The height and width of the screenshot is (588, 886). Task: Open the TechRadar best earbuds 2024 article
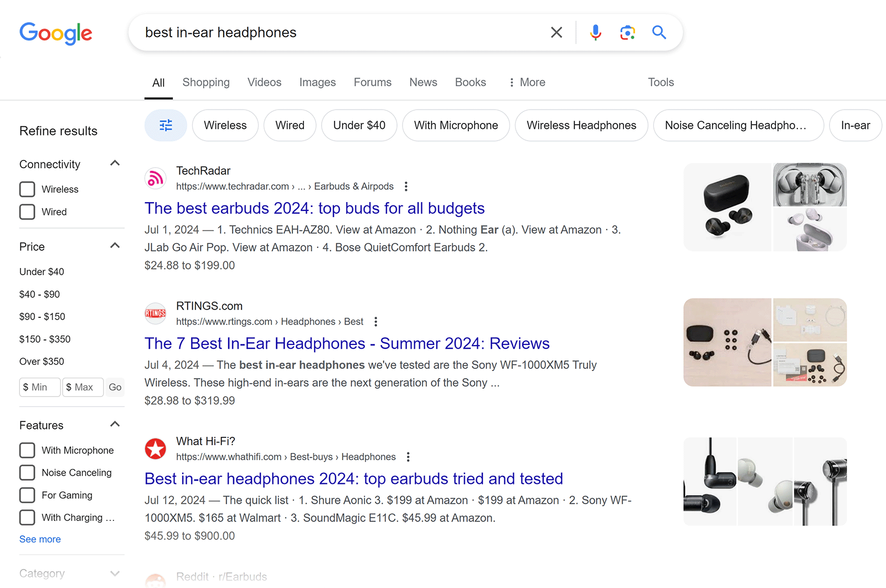(314, 208)
